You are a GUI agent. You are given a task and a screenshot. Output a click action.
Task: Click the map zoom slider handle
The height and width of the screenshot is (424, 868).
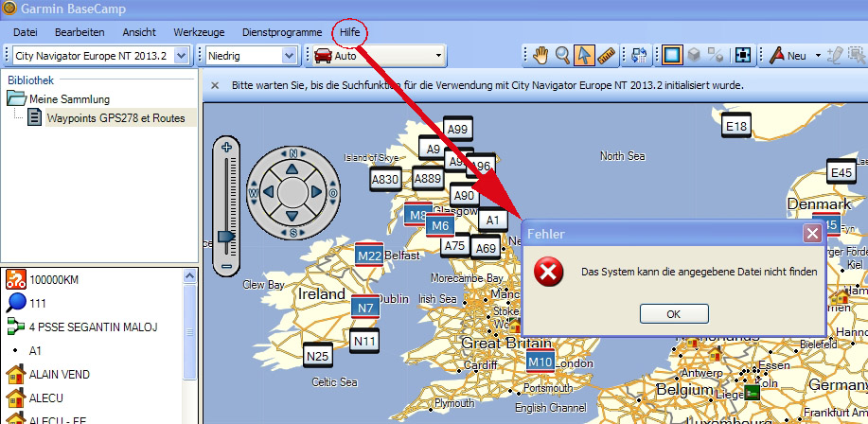tap(226, 237)
